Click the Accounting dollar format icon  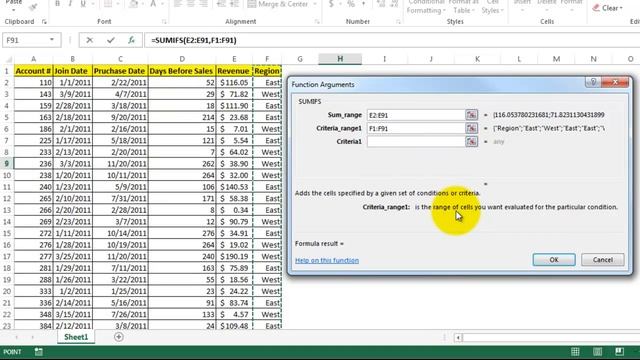[x=331, y=4]
